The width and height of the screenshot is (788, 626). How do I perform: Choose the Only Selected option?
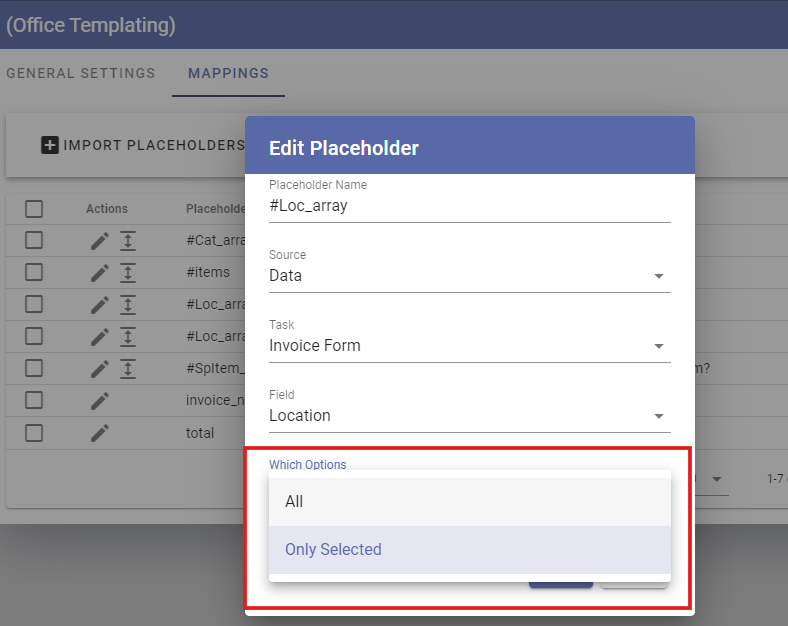tap(469, 549)
